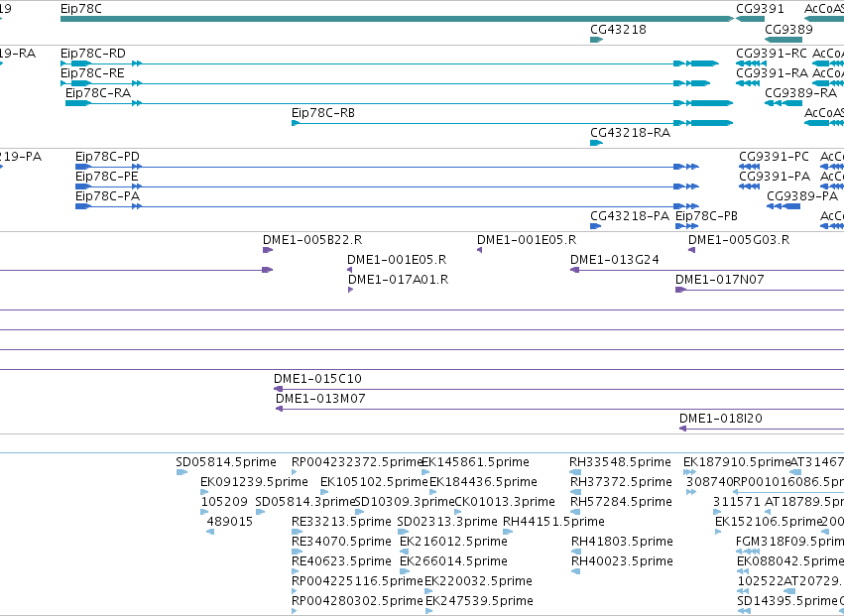Select EST EK220032.5prime
The image size is (844, 616).
coord(478,581)
